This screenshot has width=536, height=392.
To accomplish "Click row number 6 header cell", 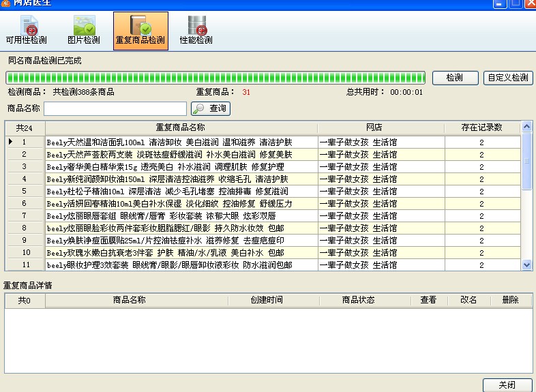I will point(25,204).
